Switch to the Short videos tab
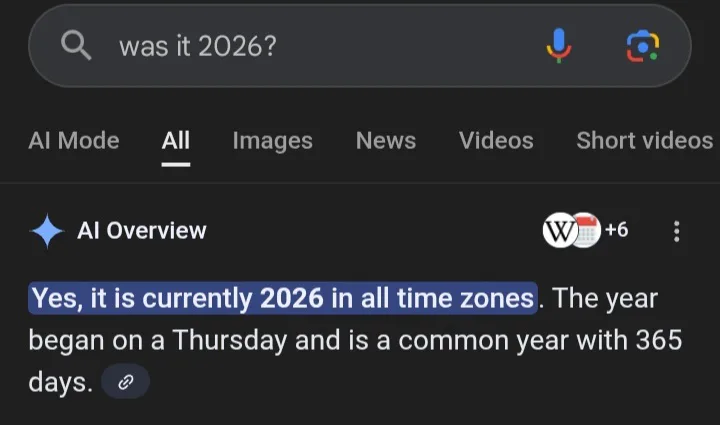The height and width of the screenshot is (425, 720). coord(644,141)
